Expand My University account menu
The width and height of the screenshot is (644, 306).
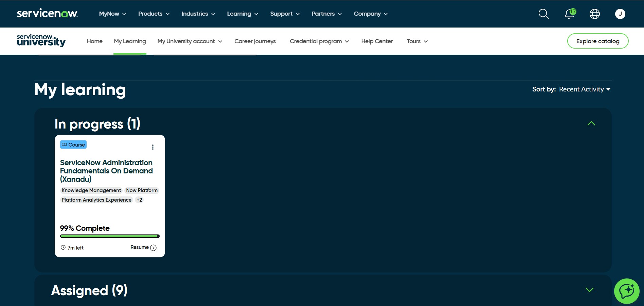[190, 41]
